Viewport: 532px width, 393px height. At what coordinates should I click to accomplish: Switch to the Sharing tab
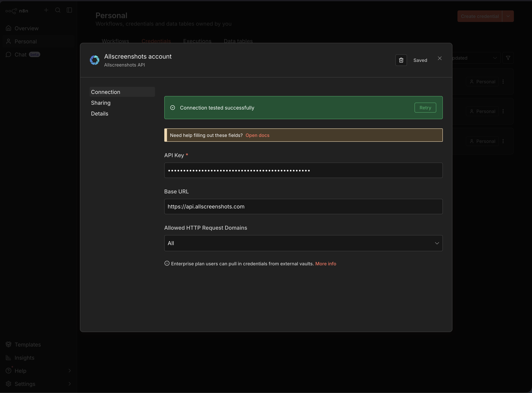122,103
